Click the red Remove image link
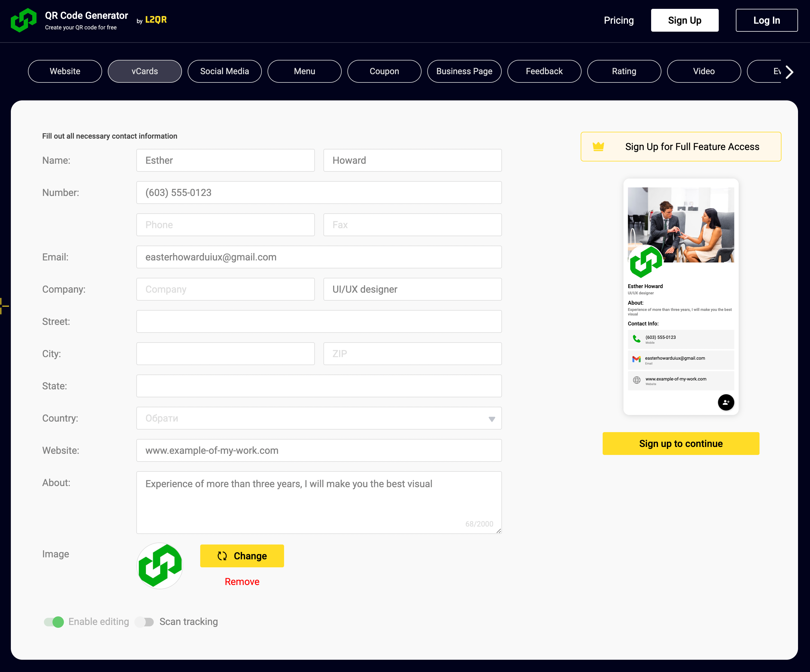The width and height of the screenshot is (810, 672). 242,581
